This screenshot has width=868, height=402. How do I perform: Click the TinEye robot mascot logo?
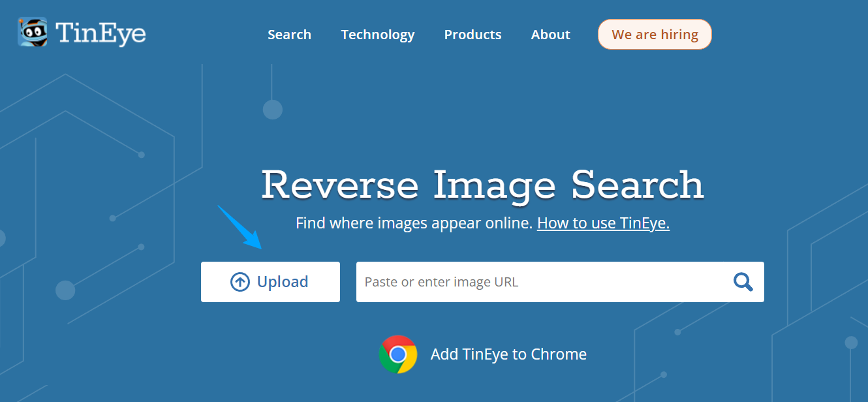[x=32, y=32]
